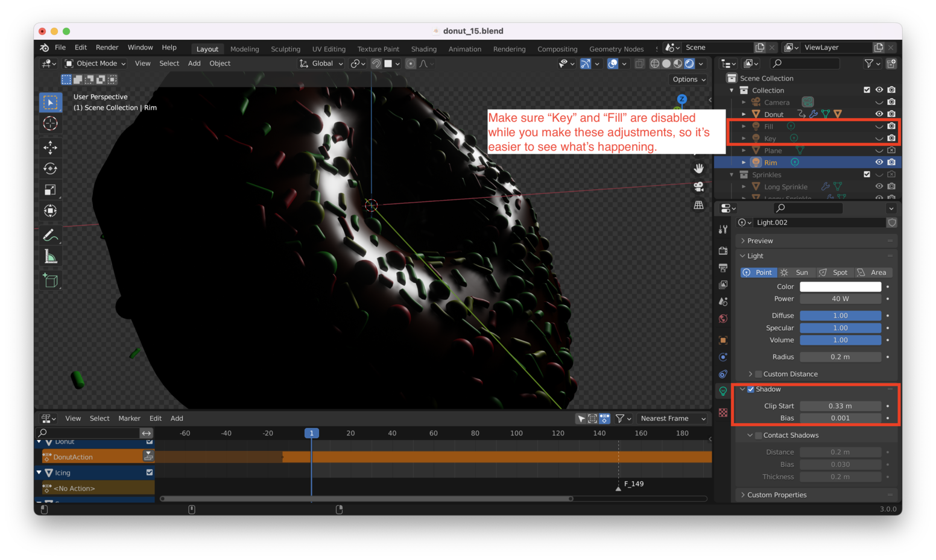Open the Render menu
Viewport: 936px width, 560px height.
click(107, 48)
